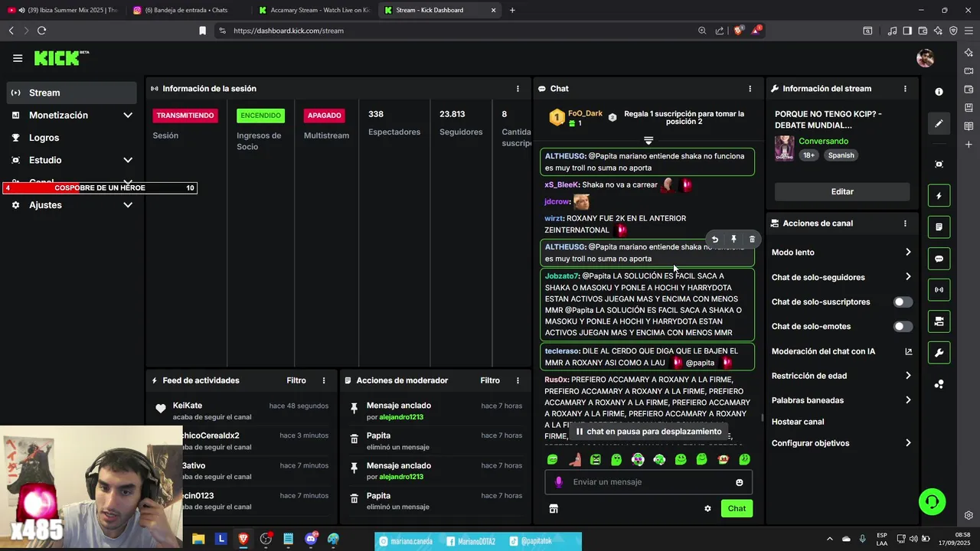Click the Brave Shields icon in the address bar
980x551 pixels.
pos(738,31)
